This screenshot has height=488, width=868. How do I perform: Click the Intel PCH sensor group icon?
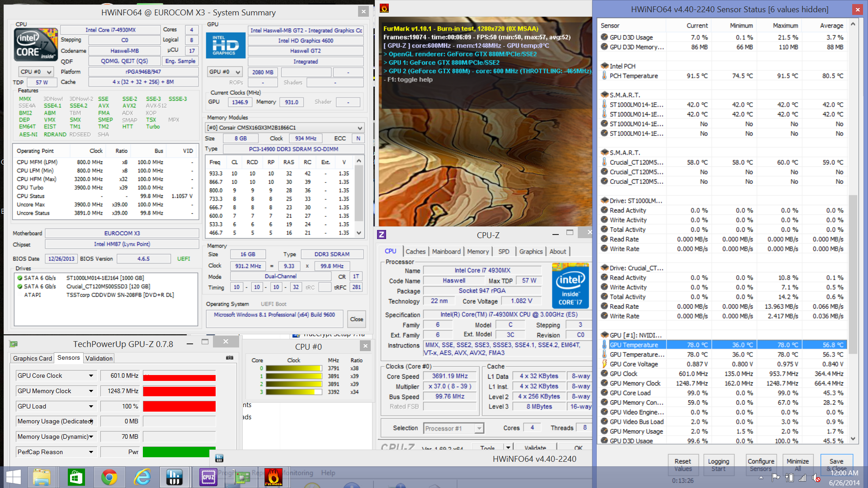[604, 66]
